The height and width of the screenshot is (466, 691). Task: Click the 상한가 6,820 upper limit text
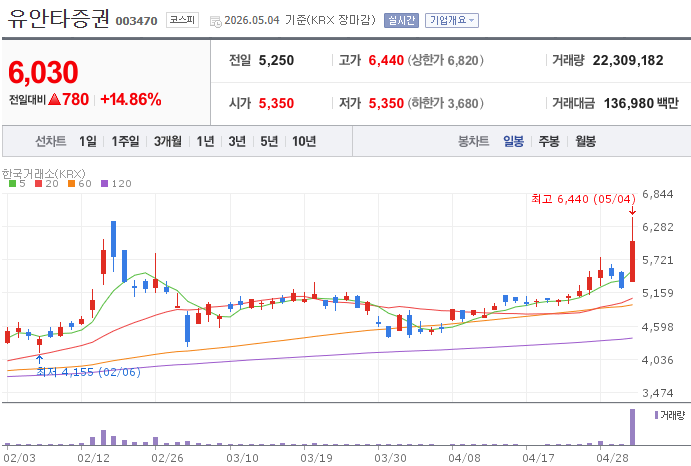click(446, 60)
